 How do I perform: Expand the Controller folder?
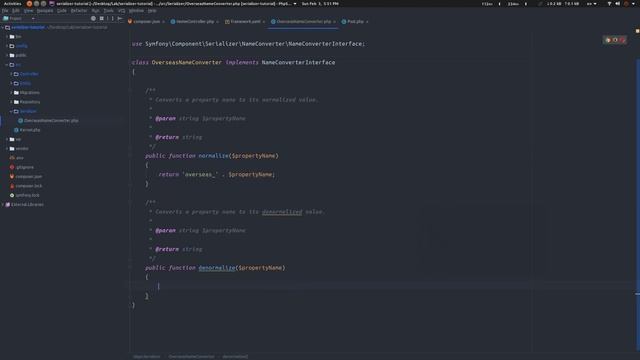coord(11,74)
